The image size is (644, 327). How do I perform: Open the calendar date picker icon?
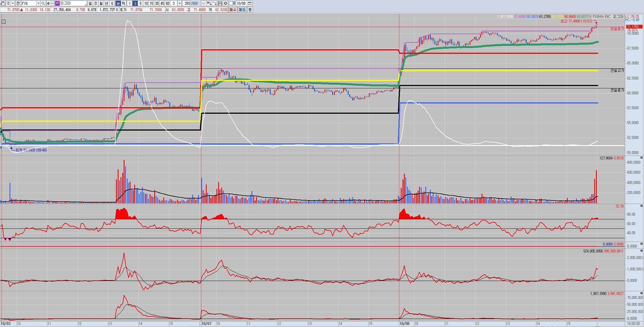(x=250, y=3)
